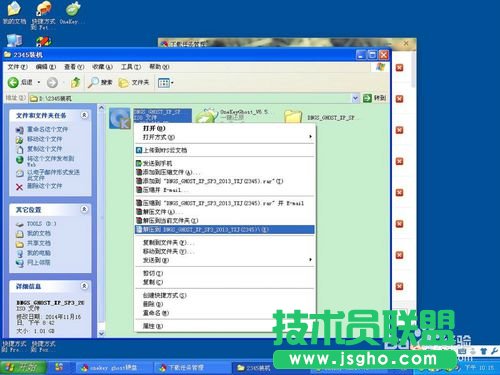Click the Forward arrow toolbar icon
The height and width of the screenshot is (375, 500).
point(52,82)
